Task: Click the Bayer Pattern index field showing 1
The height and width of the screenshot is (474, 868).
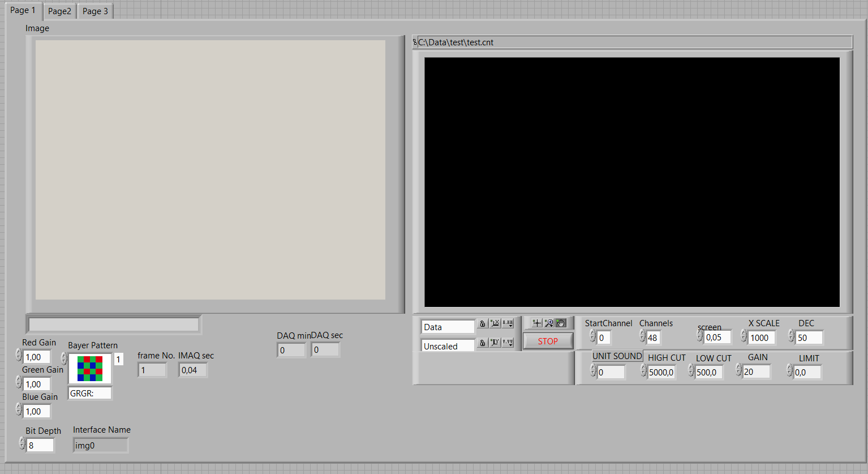Action: pyautogui.click(x=118, y=359)
